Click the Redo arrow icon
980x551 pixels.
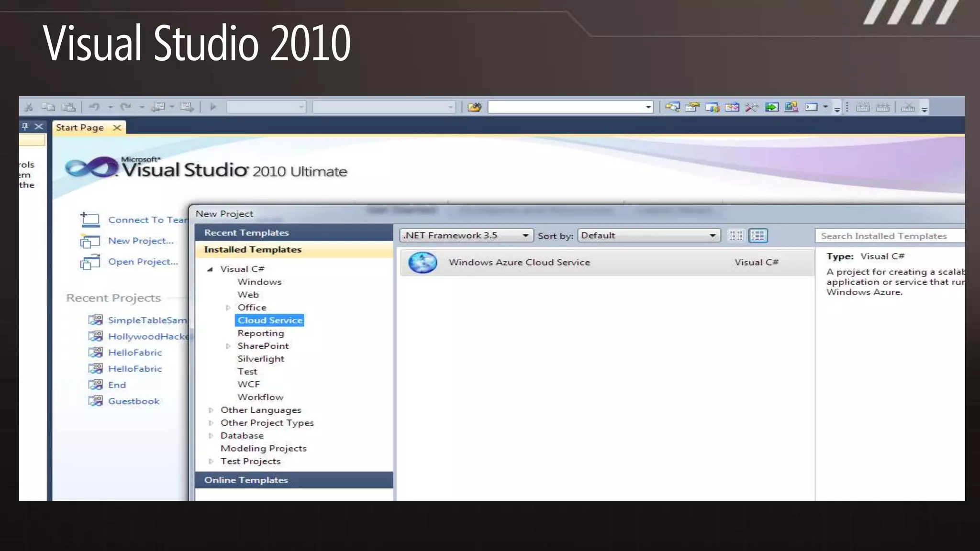(126, 107)
